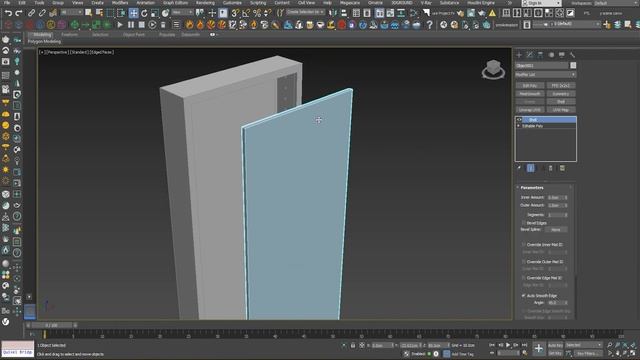The image size is (640, 360).
Task: Open the Create Selection Set dropdown
Action: click(305, 13)
